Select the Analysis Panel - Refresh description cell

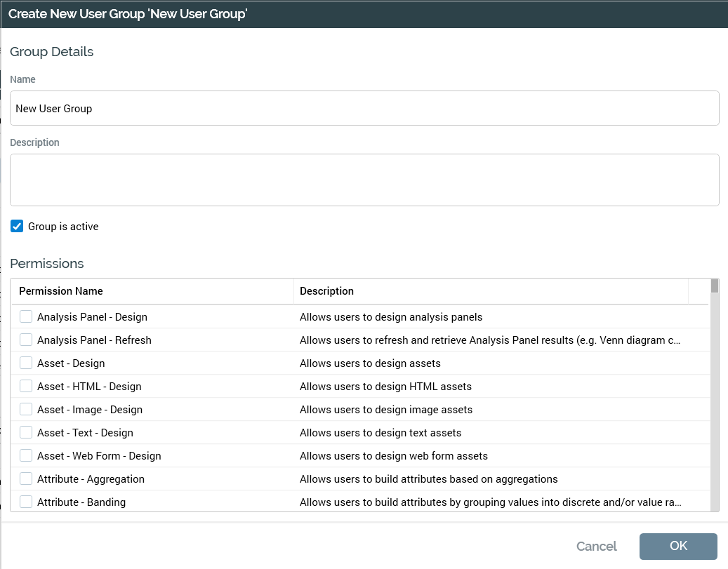pyautogui.click(x=490, y=340)
